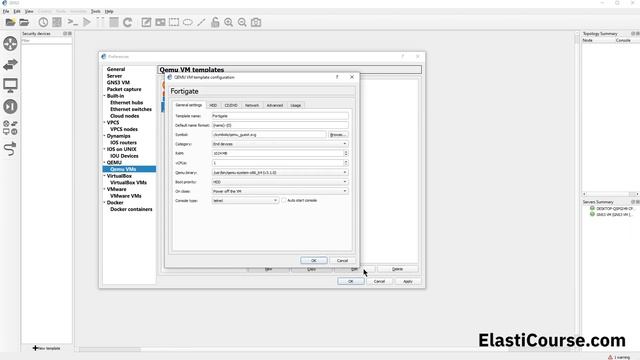
Task: Click the New blank project toolbar icon
Action: click(10, 22)
